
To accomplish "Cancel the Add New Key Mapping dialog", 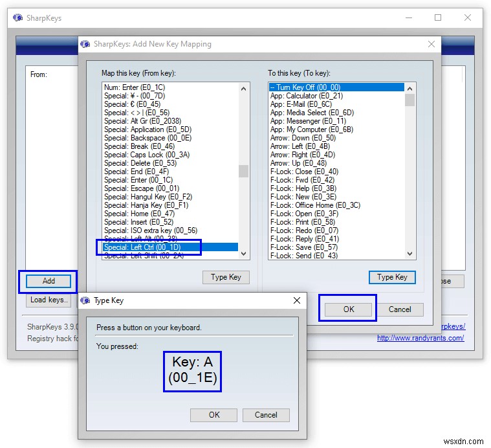I will point(400,309).
